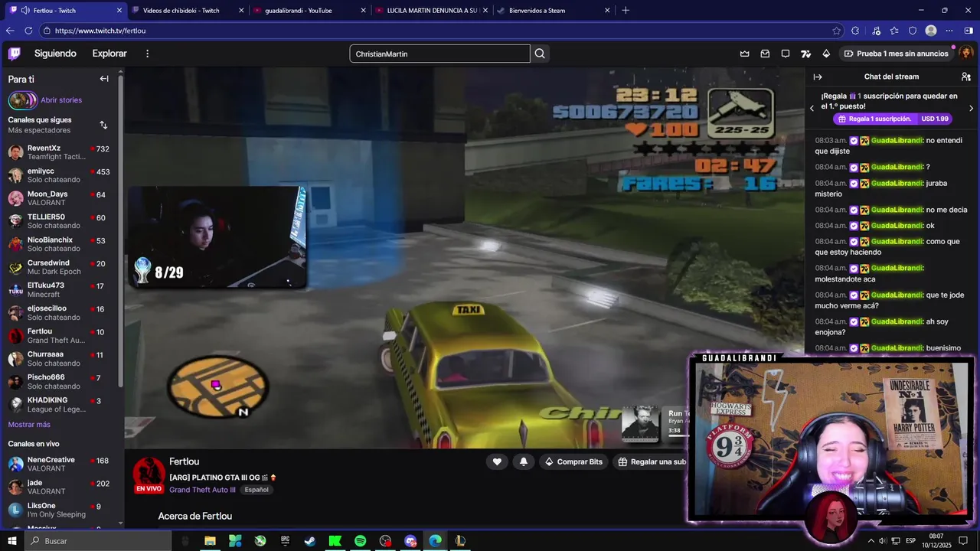Reload the page in browser
The height and width of the screenshot is (551, 980).
(x=28, y=31)
